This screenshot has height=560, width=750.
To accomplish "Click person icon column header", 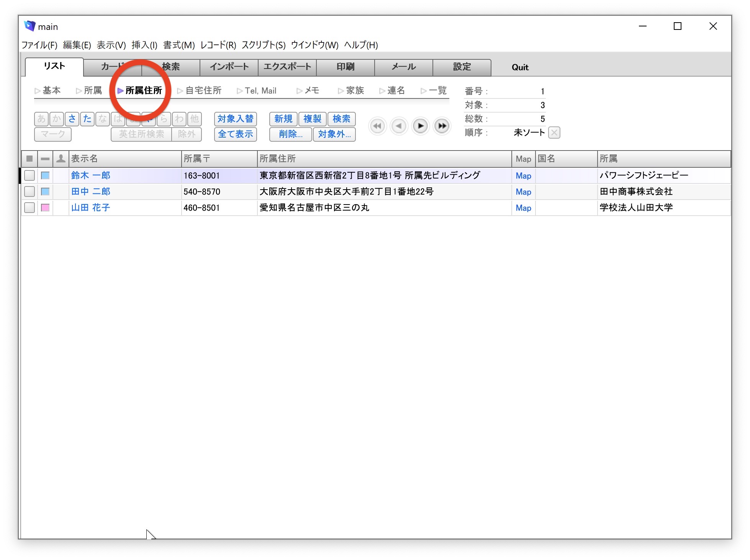I will click(61, 159).
